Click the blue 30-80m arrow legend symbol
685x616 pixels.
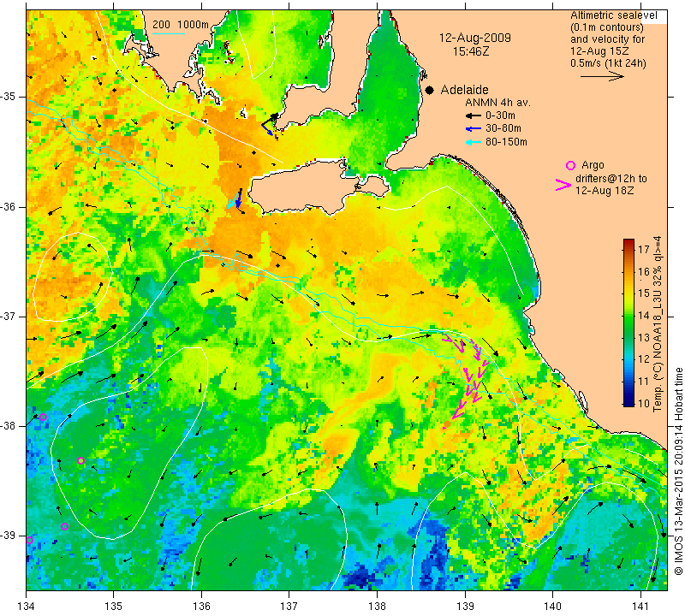[474, 129]
